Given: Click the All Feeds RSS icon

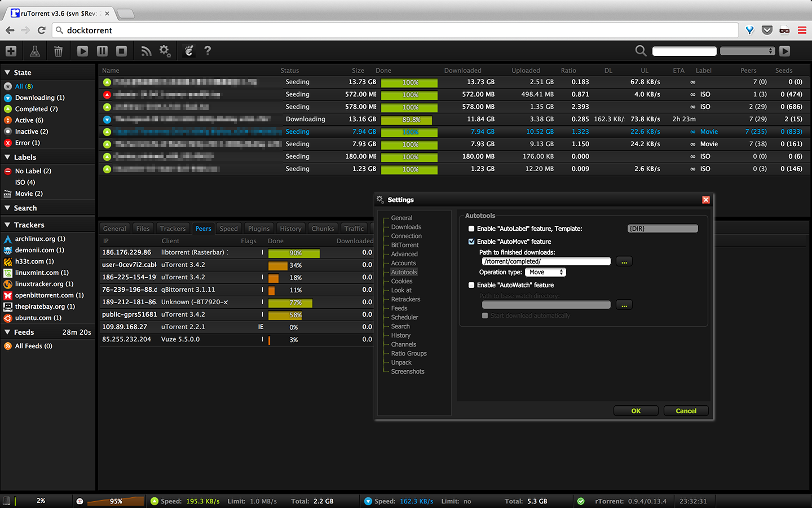Looking at the screenshot, I should (8, 346).
